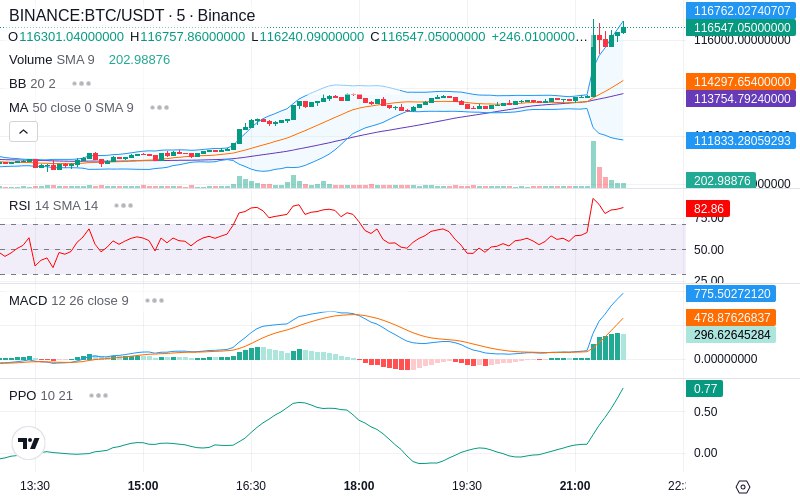Select the MA 50 close indicator label
The width and height of the screenshot is (800, 500).
click(x=71, y=108)
